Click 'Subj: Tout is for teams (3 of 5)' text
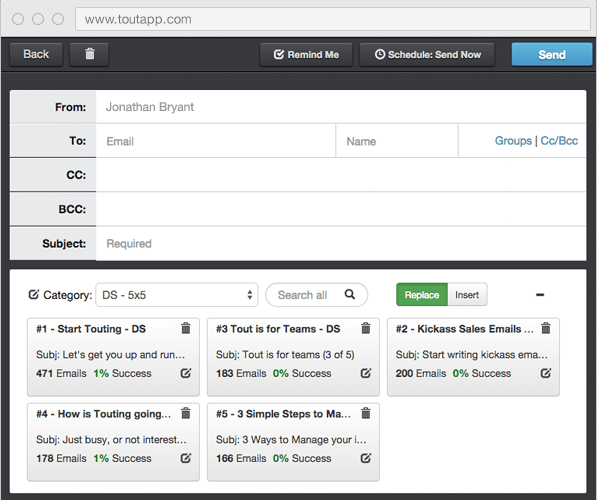The width and height of the screenshot is (597, 500). pyautogui.click(x=285, y=355)
